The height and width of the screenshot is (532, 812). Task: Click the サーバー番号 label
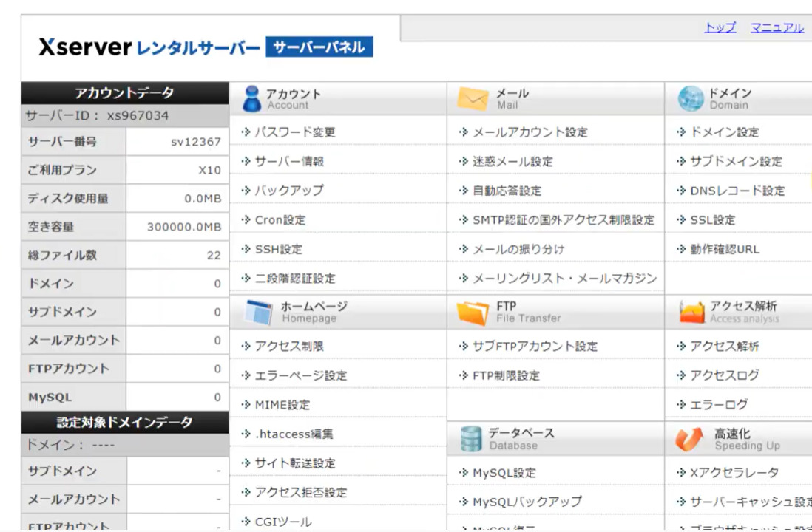click(x=62, y=142)
